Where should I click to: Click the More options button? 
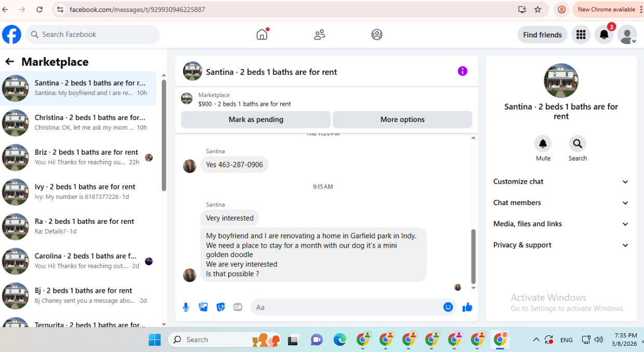click(x=402, y=119)
